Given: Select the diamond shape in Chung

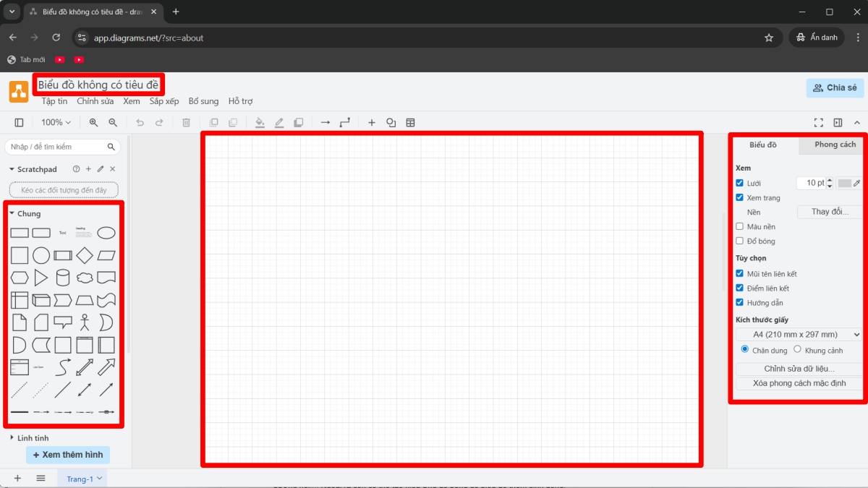Looking at the screenshot, I should coord(85,255).
